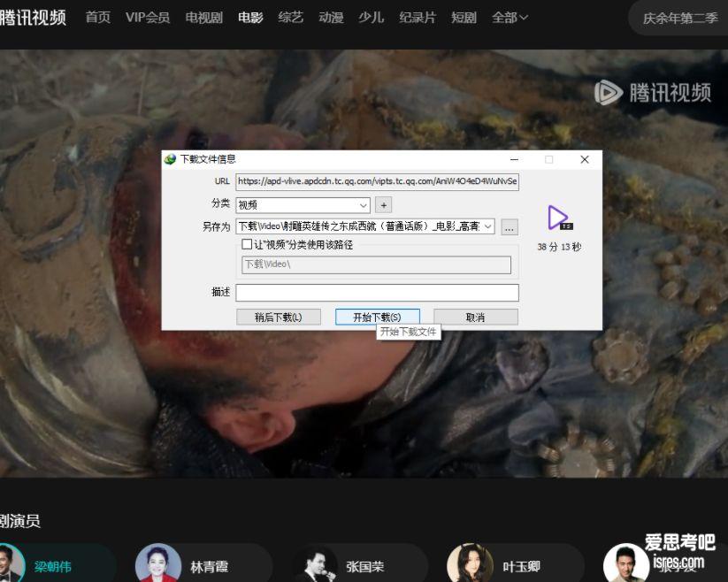Click 叶玉卿 avatar thumbnail
The height and width of the screenshot is (582, 728).
(470, 563)
